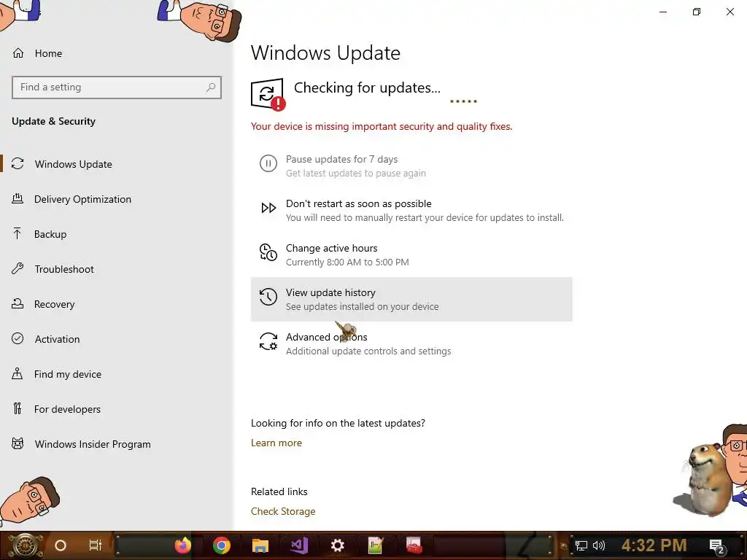Launch Chrome from taskbar
This screenshot has width=747, height=560.
click(222, 545)
